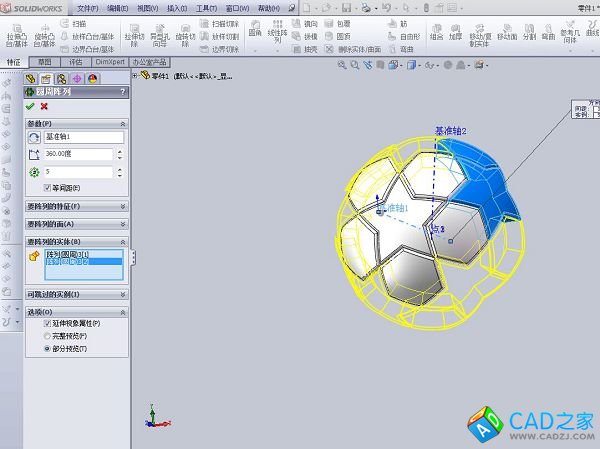Click the 360.00度 angle input field
This screenshot has height=449, width=600.
pyautogui.click(x=78, y=155)
